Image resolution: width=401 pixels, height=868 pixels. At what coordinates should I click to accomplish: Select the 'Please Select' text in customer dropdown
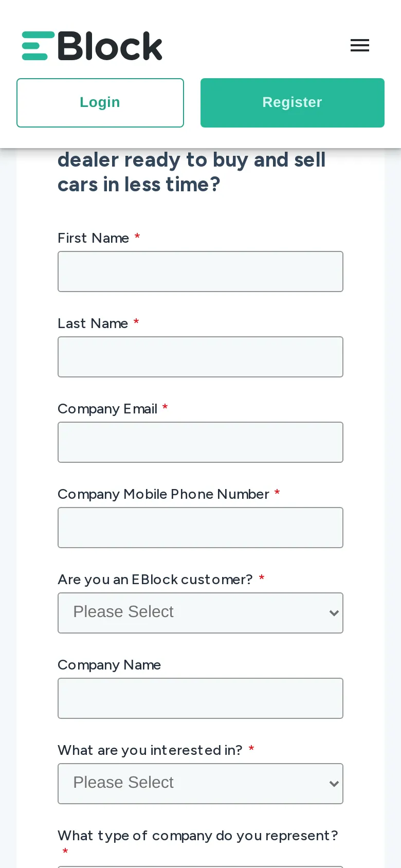(x=123, y=612)
